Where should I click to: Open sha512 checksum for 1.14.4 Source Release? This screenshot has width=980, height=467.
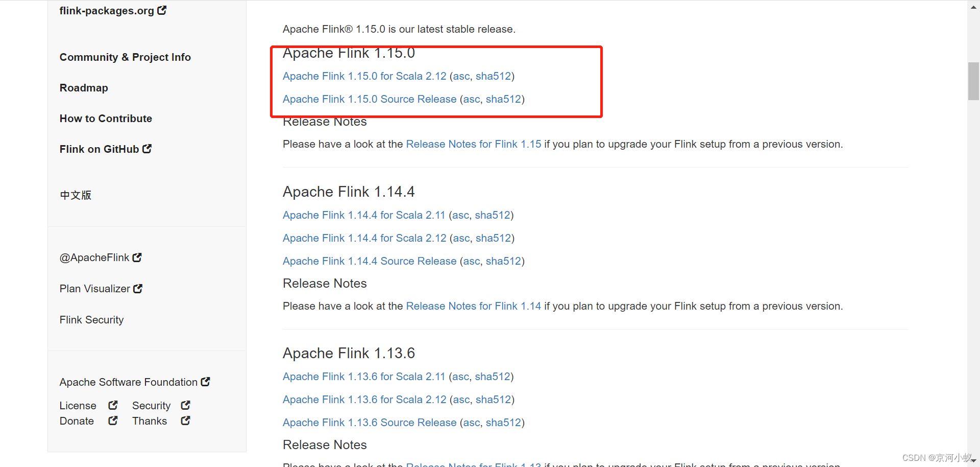pos(504,261)
